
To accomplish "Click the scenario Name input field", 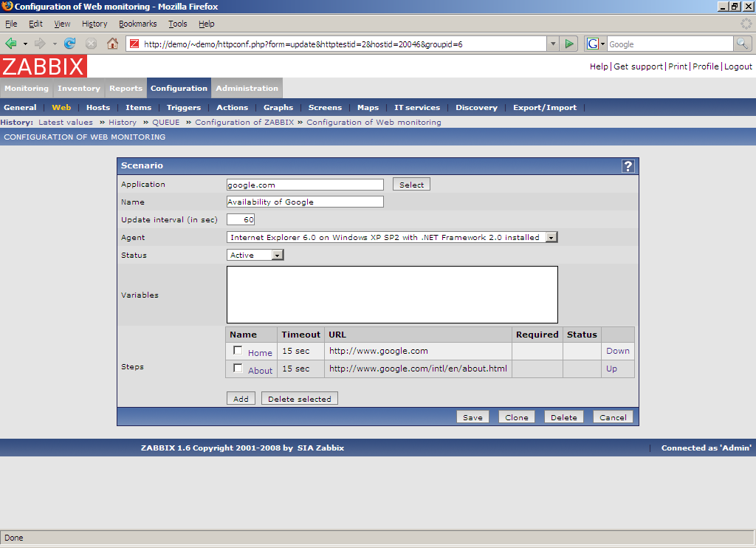I will click(305, 202).
